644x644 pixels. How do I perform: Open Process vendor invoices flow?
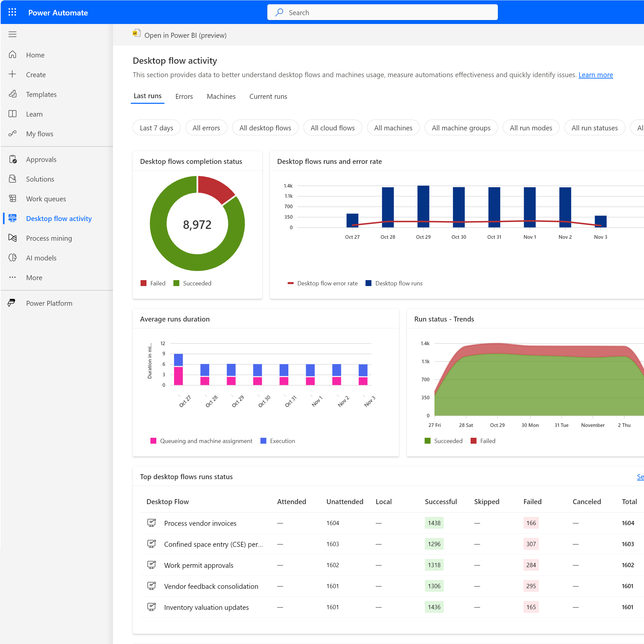(200, 523)
